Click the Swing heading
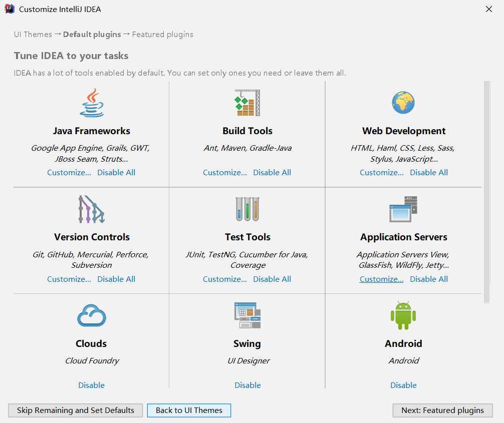Image resolution: width=504 pixels, height=423 pixels. [x=247, y=344]
